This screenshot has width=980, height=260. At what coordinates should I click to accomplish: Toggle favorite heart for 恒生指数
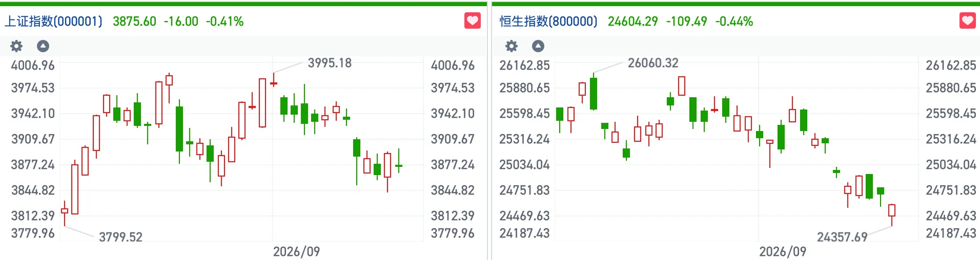click(968, 21)
